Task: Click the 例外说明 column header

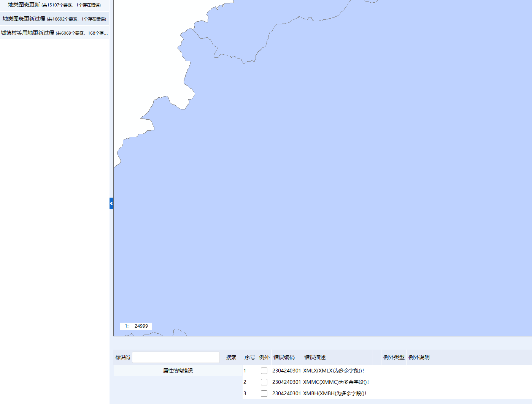Action: point(419,357)
